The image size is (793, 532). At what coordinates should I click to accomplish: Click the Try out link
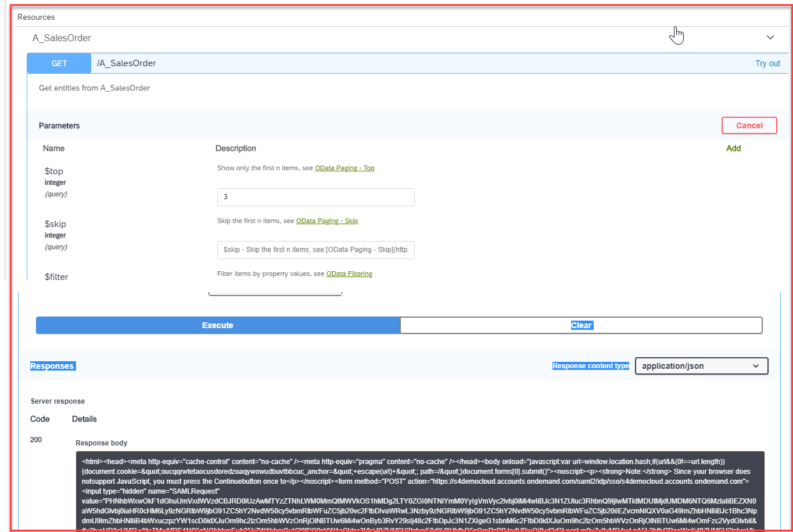pyautogui.click(x=767, y=63)
